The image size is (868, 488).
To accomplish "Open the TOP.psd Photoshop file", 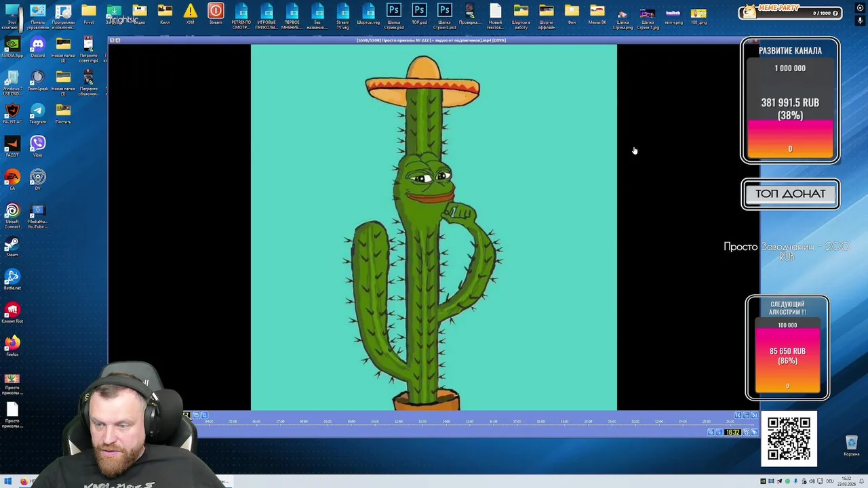I will click(x=419, y=14).
